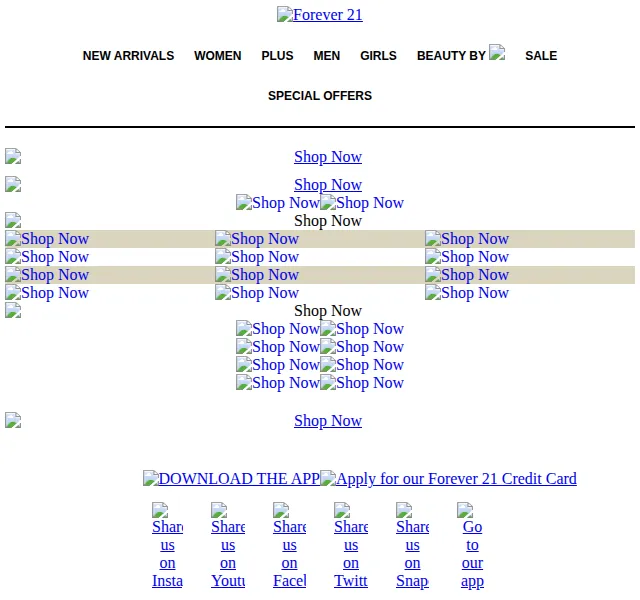The width and height of the screenshot is (640, 600).
Task: Share us on Twitter link
Action: point(351,546)
